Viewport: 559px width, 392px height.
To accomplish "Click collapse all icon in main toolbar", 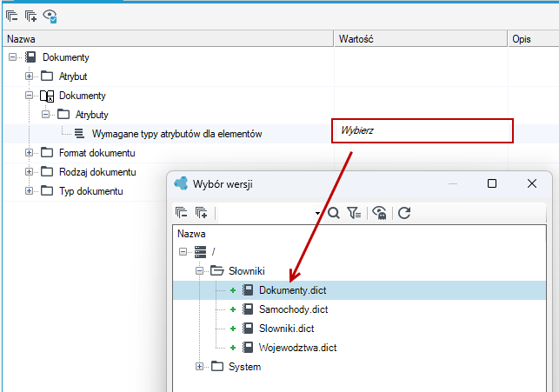I will pyautogui.click(x=12, y=16).
